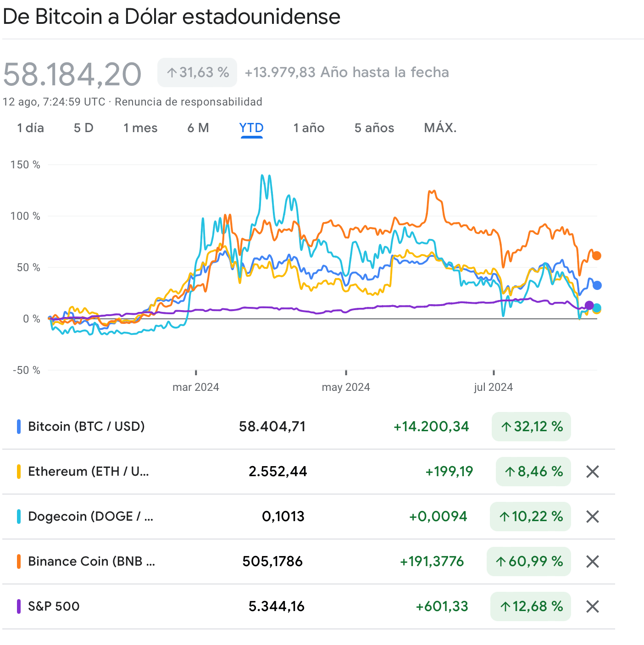
Task: Click the purple S&P 500 color marker
Action: (x=19, y=606)
